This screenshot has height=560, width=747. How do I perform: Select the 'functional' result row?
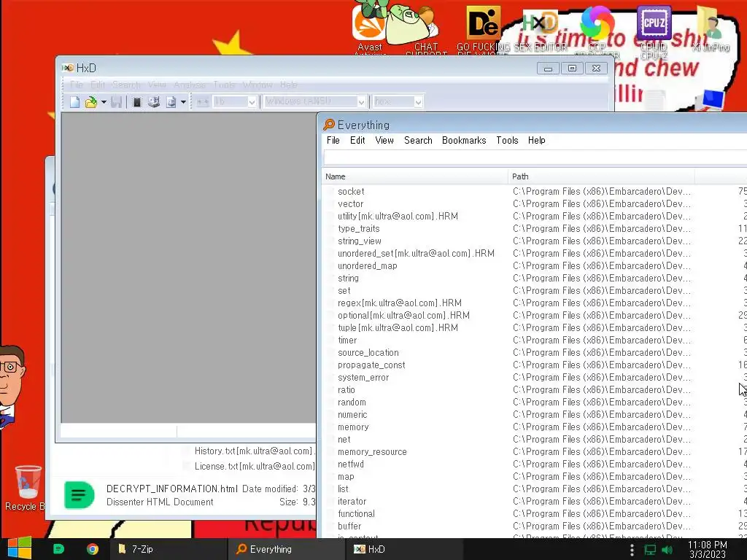tap(356, 513)
